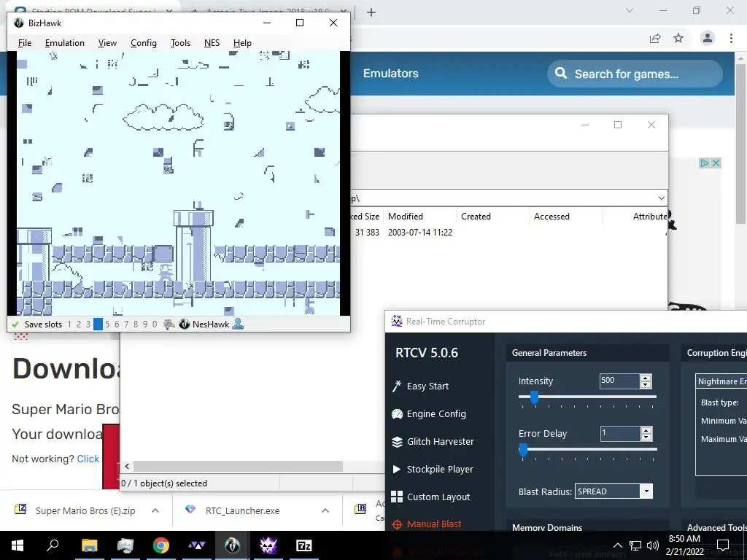Open the Chrome profile avatar
747x560 pixels.
708,38
